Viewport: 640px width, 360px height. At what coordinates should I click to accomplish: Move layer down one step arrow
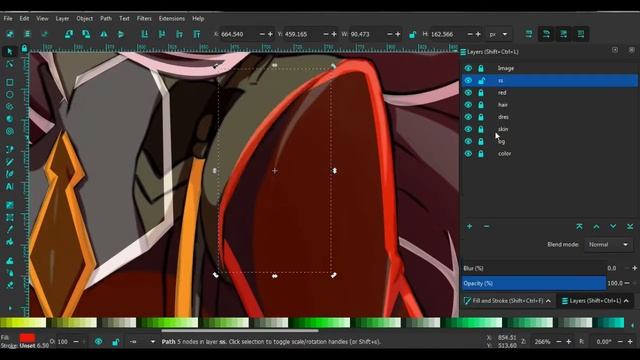tap(613, 227)
